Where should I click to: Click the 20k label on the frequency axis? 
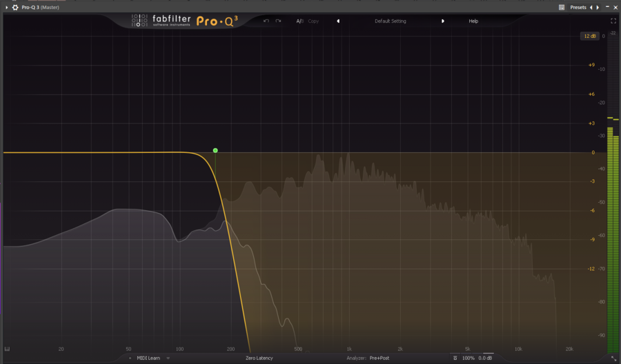tap(569, 349)
